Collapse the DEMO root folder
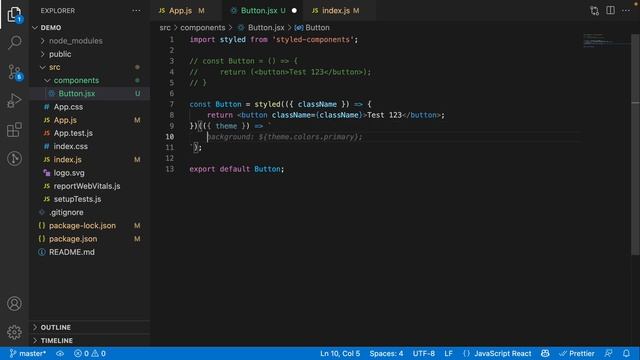640x360 pixels. 90,28
